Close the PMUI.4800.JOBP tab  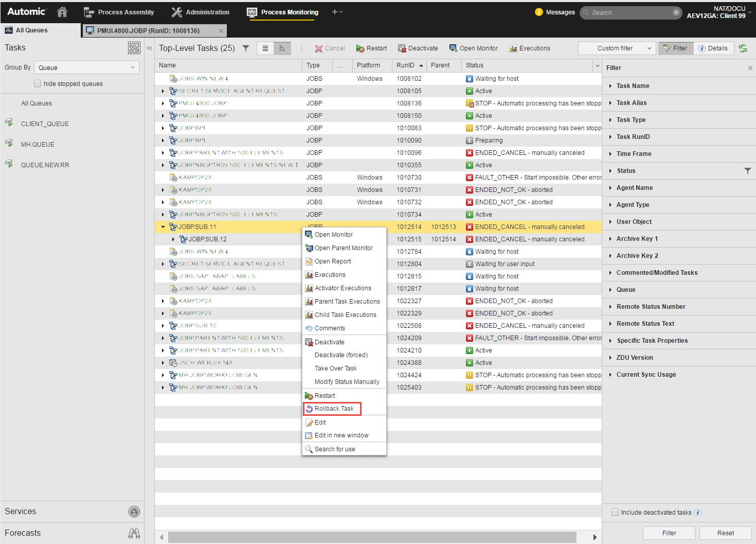click(221, 31)
